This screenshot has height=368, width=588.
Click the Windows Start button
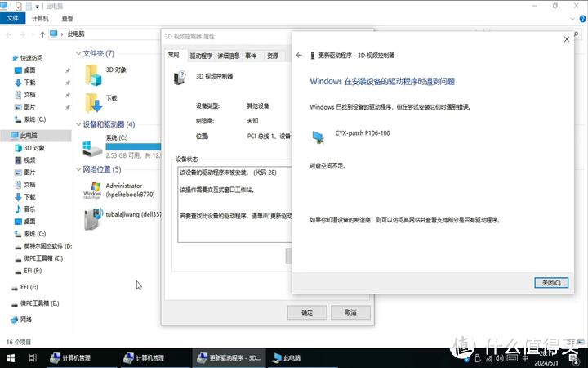coord(11,358)
